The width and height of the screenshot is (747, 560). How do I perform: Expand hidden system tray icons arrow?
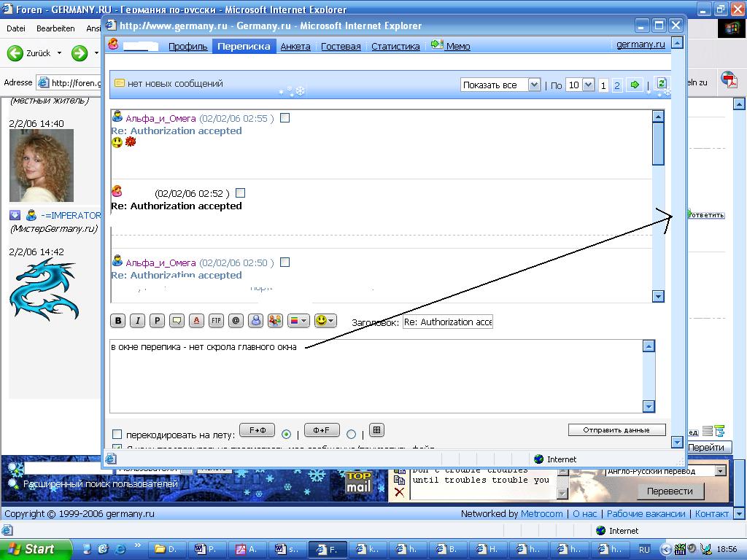(x=667, y=549)
